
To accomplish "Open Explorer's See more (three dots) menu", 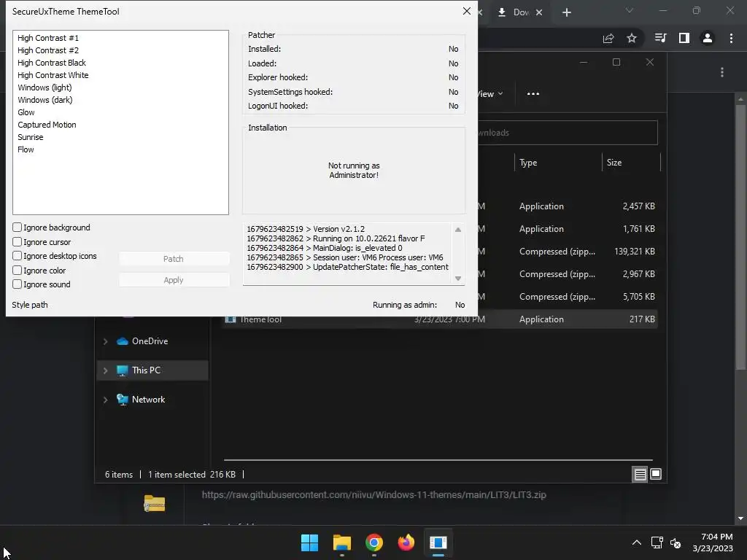I will click(x=533, y=94).
